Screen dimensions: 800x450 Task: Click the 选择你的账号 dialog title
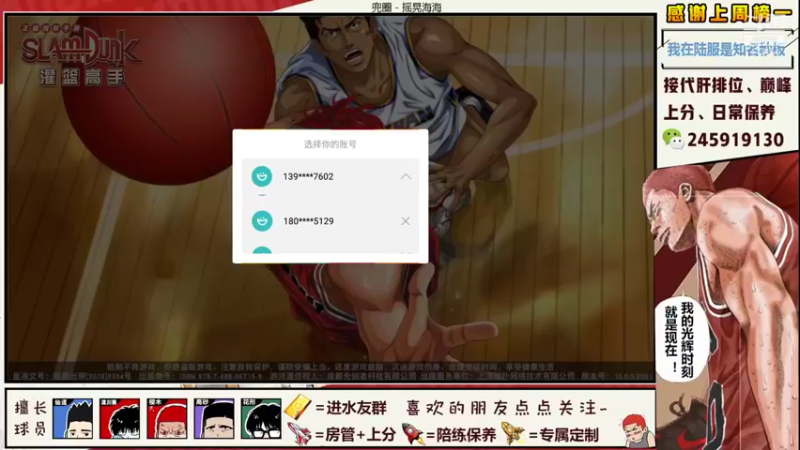(330, 144)
